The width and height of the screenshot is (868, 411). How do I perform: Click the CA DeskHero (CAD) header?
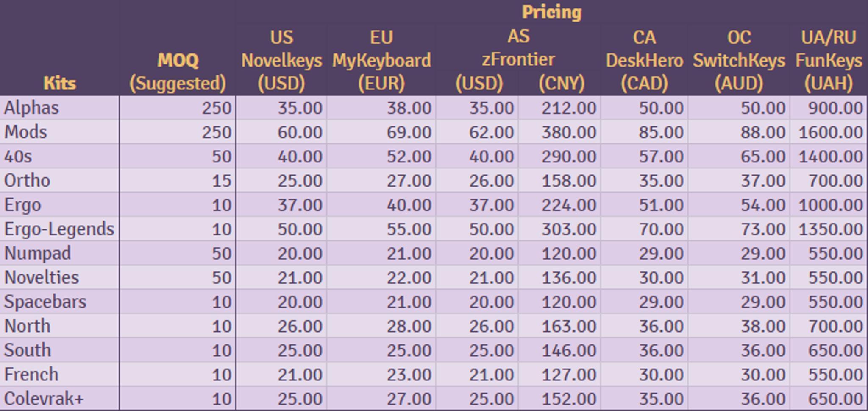644,60
